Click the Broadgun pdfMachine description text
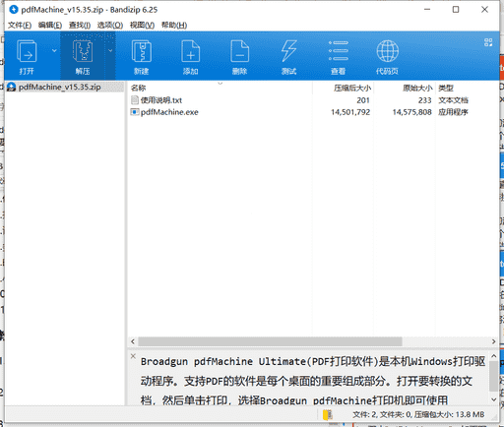The image size is (504, 427). pos(313,381)
